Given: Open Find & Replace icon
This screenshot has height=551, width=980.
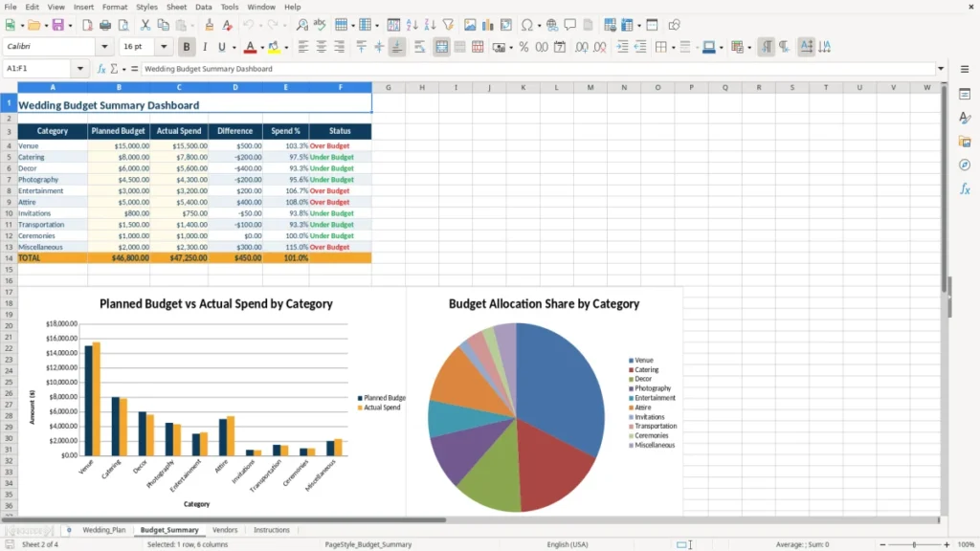Looking at the screenshot, I should (301, 25).
